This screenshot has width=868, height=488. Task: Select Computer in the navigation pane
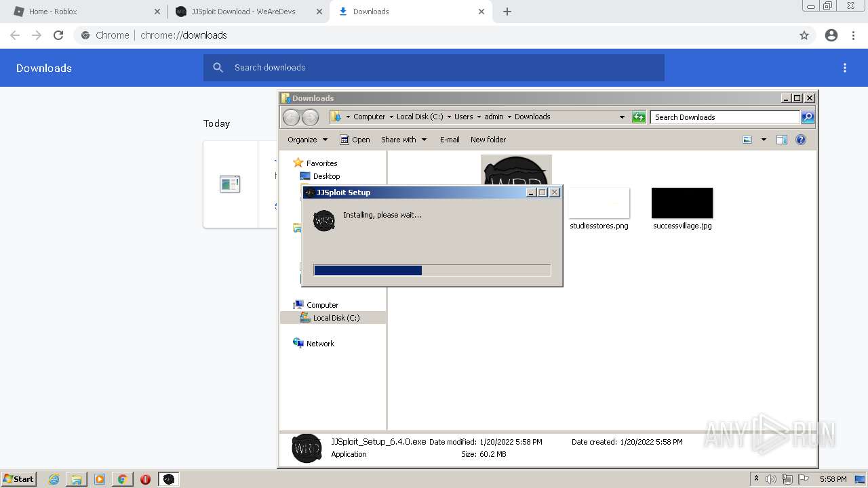322,305
